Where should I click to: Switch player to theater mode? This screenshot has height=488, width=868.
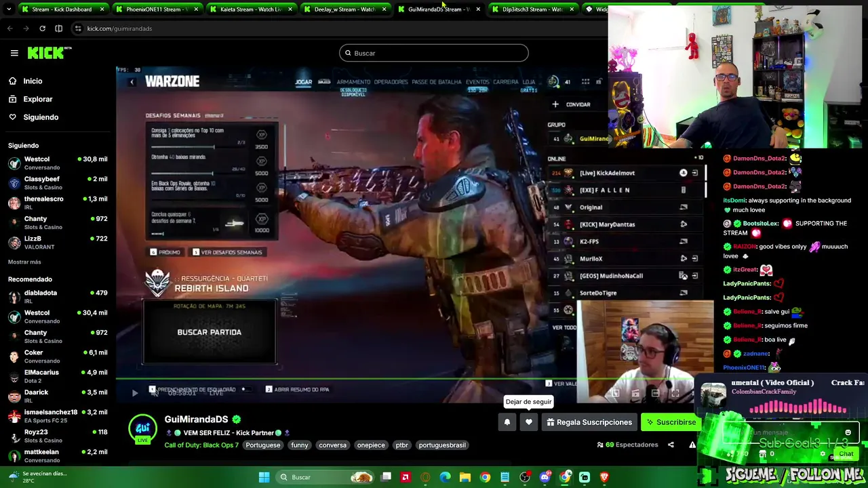(x=655, y=392)
